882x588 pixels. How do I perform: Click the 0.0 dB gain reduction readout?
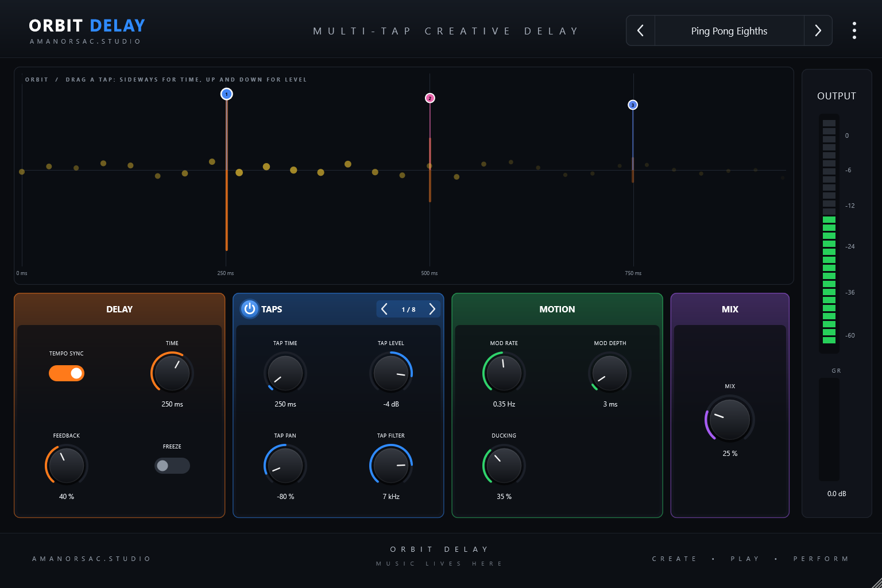click(837, 494)
